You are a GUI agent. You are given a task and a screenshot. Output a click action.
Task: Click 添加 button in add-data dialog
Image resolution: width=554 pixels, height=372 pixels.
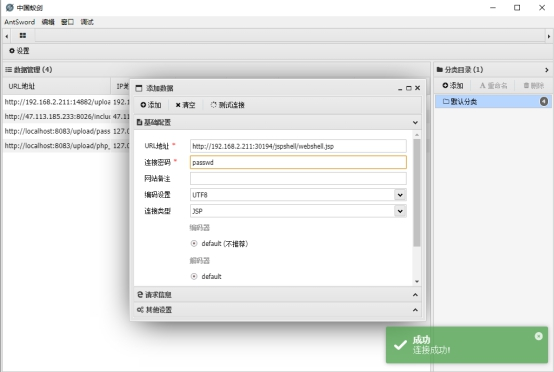151,105
